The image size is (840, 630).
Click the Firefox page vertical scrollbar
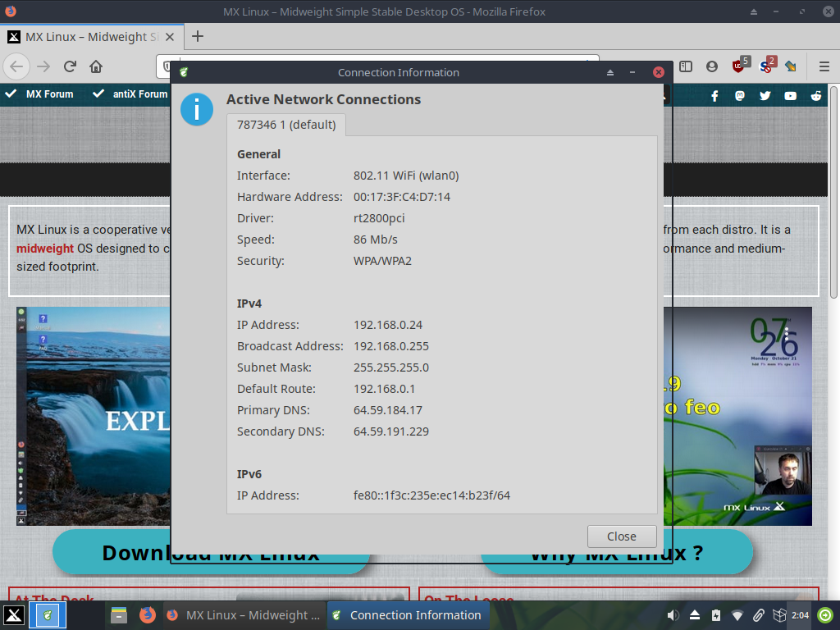pos(833,193)
